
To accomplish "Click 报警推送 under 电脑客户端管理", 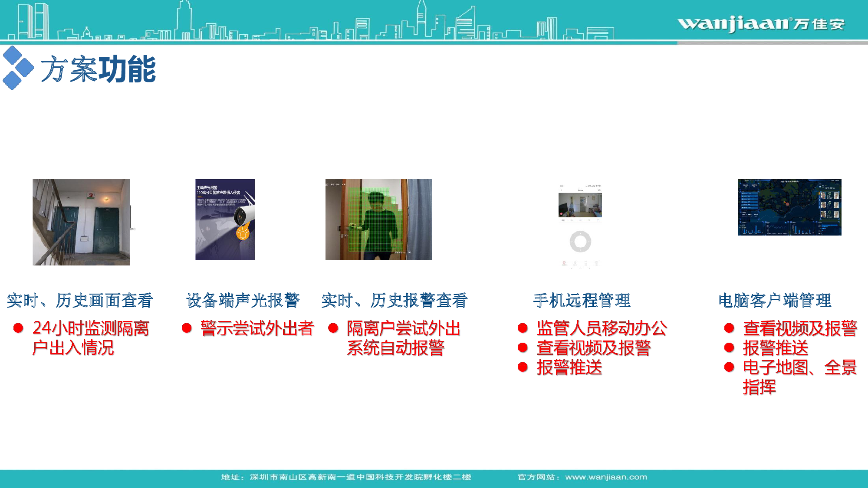I will [x=776, y=348].
